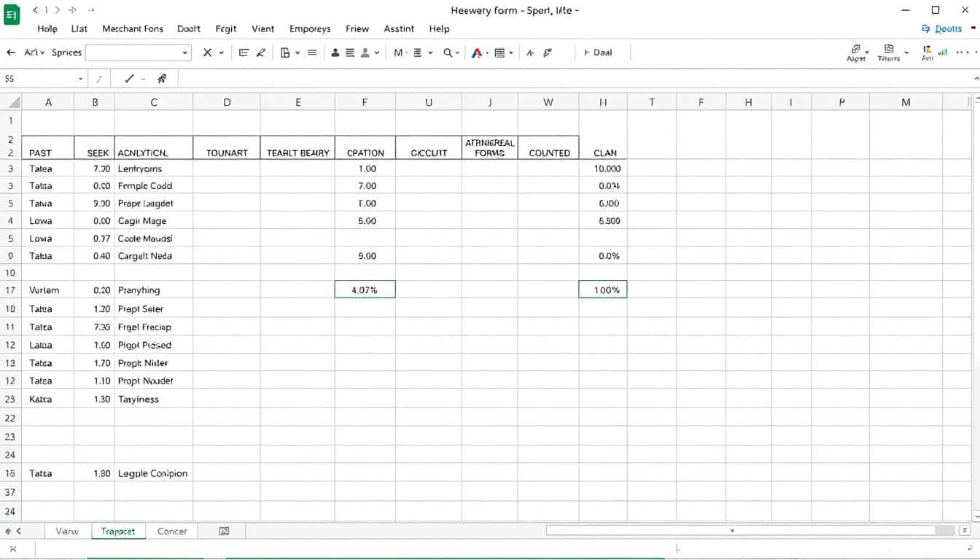
Task: Click the list format icon beside the X dropdown
Action: tap(244, 52)
